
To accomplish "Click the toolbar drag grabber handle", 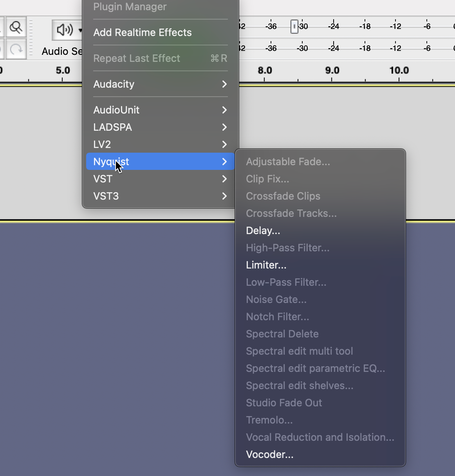I will pos(31,38).
